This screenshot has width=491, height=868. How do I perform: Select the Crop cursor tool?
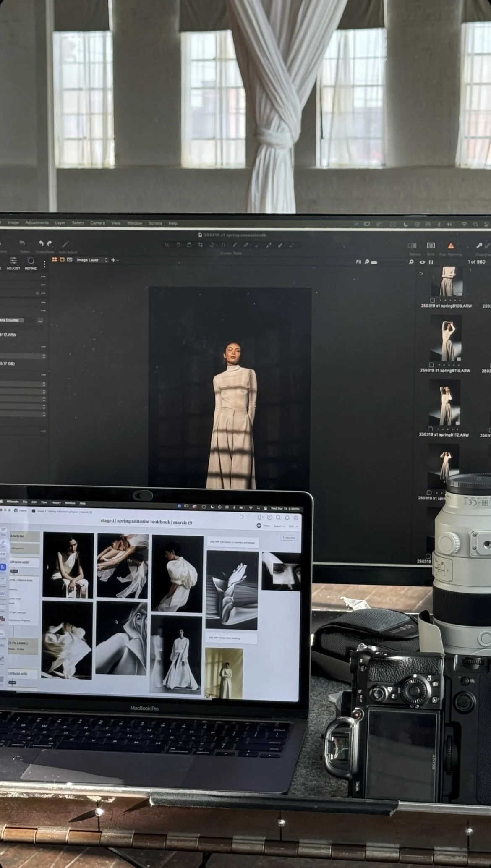201,245
